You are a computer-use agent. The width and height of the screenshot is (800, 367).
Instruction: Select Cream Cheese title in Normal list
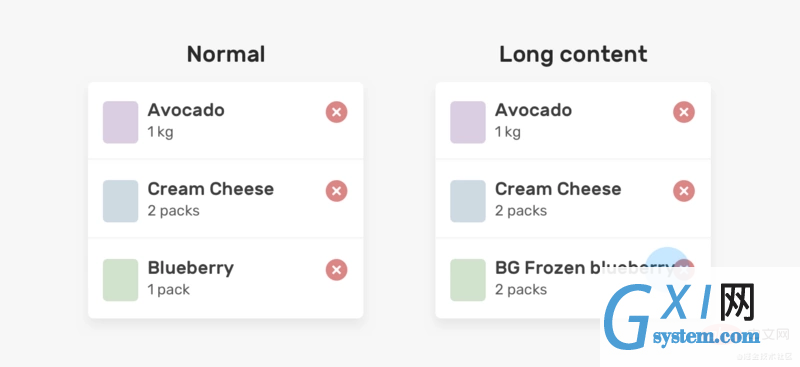pos(211,189)
